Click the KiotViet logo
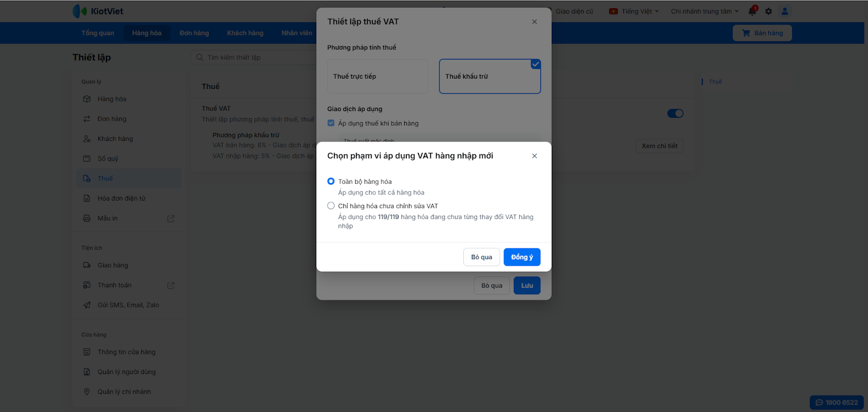Image resolution: width=868 pixels, height=412 pixels. tap(98, 11)
